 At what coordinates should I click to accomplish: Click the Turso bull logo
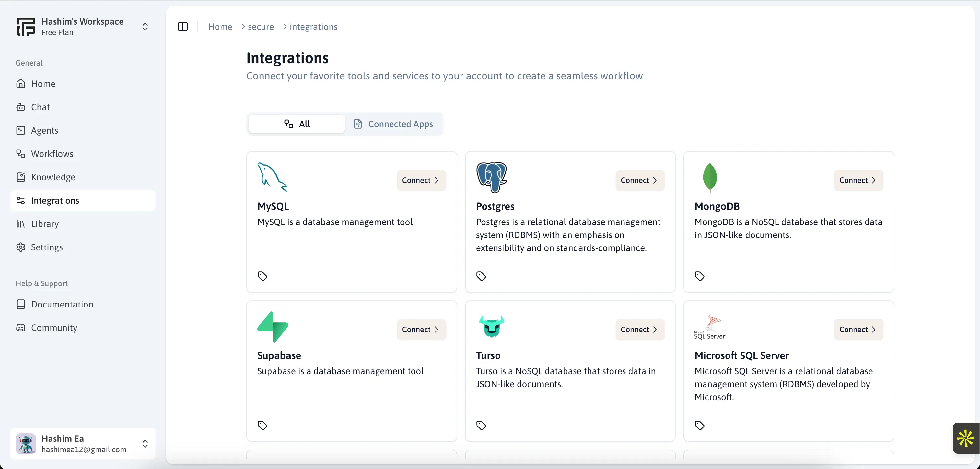coord(492,326)
